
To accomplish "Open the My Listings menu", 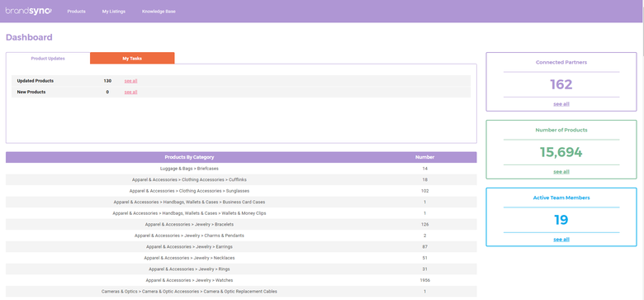I will click(114, 12).
